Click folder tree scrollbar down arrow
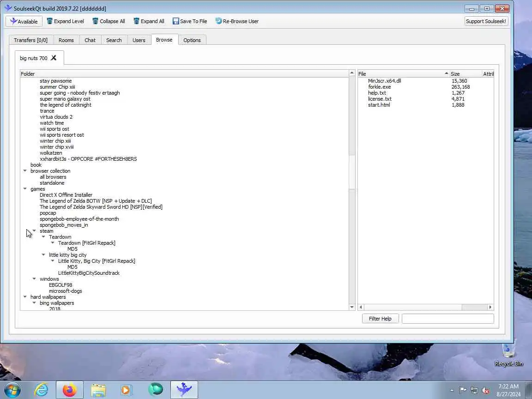 (x=352, y=307)
